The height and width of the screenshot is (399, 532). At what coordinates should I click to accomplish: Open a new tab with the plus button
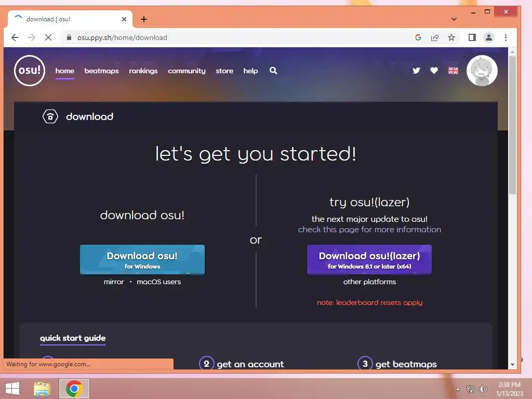coord(144,19)
